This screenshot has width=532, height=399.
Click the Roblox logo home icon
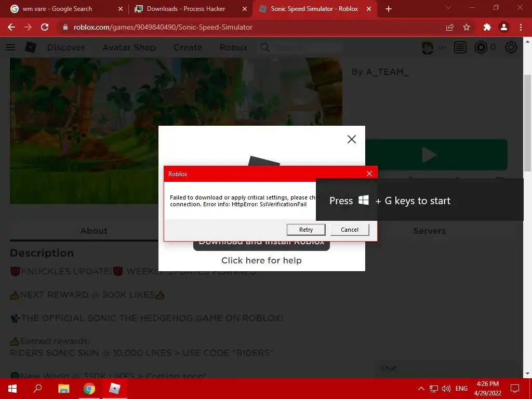click(x=31, y=47)
